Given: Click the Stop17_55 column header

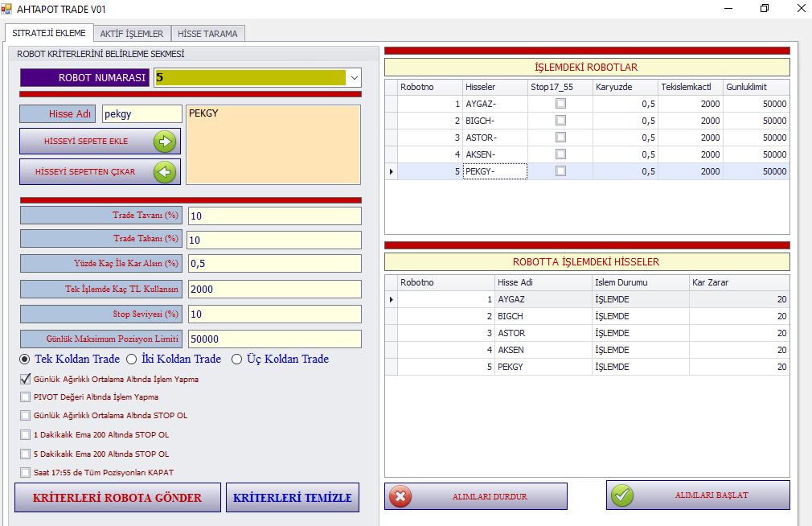Looking at the screenshot, I should (560, 87).
